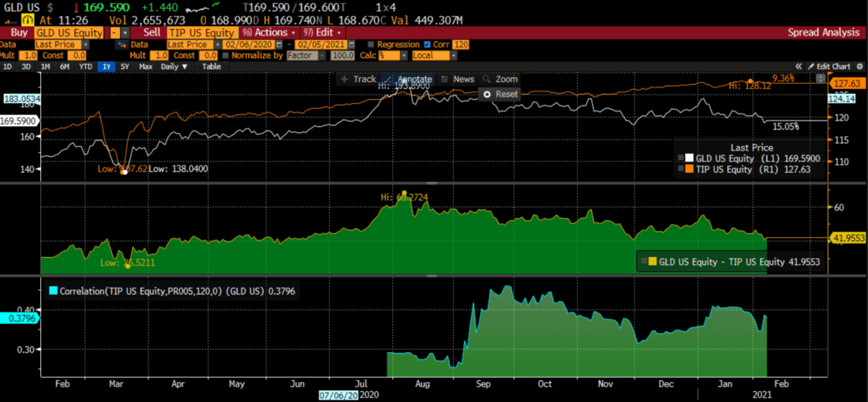Viewport: 868px width, 402px height.
Task: Click the 07/06/20 date marker on axis
Action: [339, 395]
